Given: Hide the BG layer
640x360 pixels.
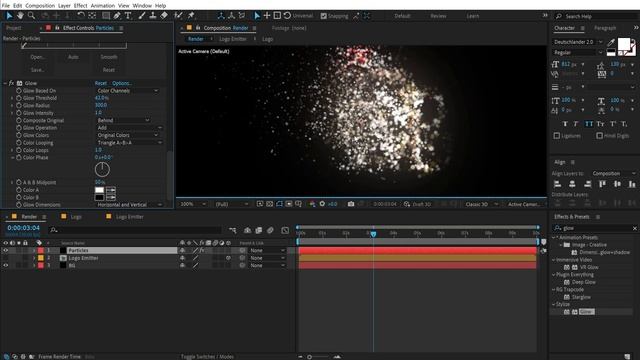Looking at the screenshot, I should point(5,265).
